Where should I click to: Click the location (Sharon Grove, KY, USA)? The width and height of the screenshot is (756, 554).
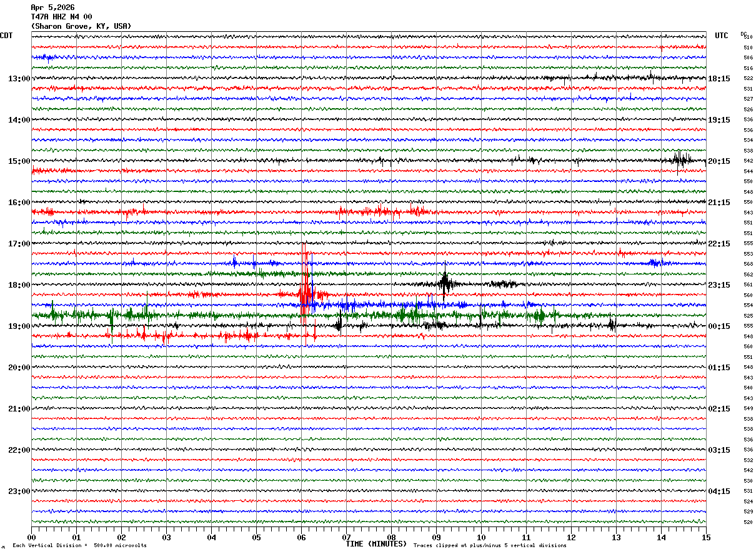pos(81,26)
